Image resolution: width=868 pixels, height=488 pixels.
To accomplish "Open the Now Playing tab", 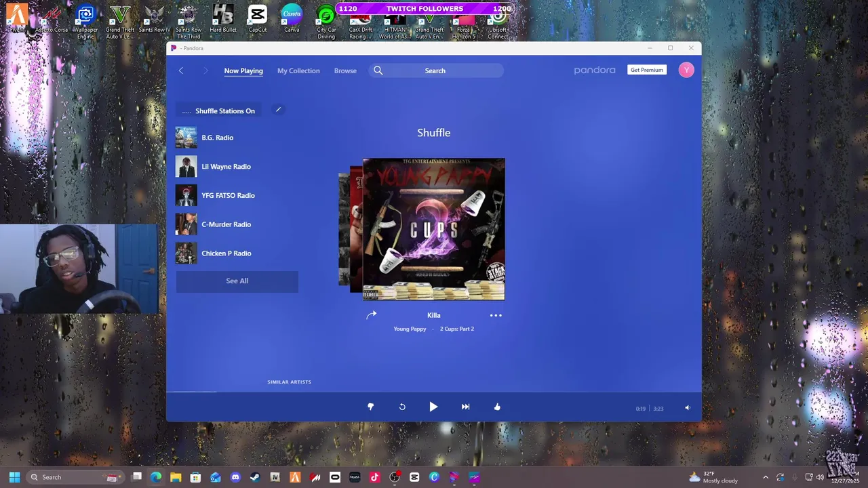I will click(x=243, y=70).
